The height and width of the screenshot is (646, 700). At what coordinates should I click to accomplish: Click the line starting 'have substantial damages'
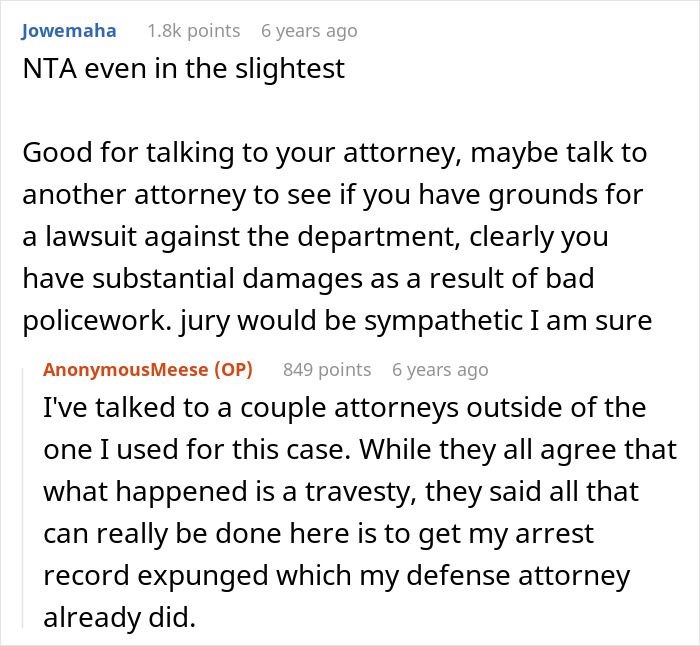coord(308,279)
